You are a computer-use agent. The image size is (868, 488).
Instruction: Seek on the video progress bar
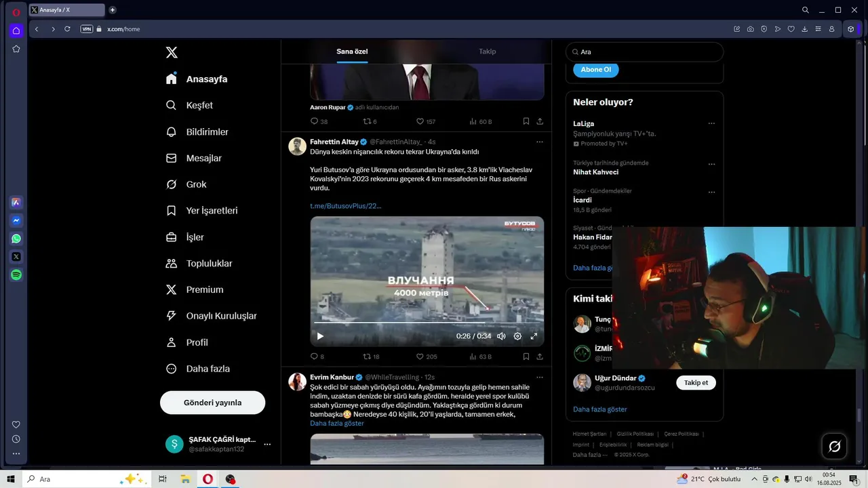(x=427, y=323)
